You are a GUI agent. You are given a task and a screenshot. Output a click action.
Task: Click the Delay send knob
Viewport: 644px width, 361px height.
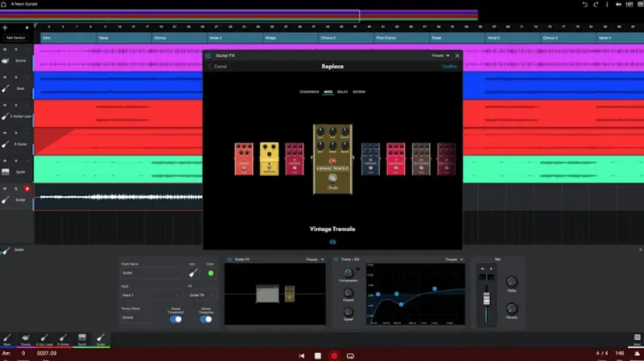pos(512,281)
